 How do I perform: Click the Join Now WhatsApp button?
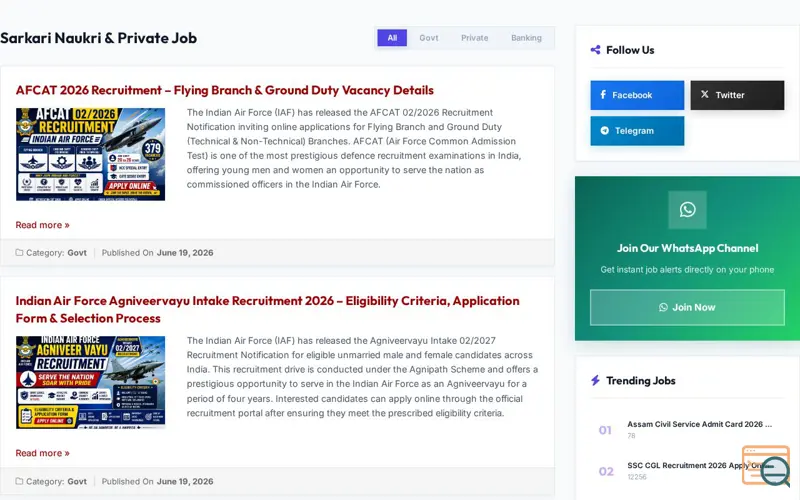[x=687, y=307]
